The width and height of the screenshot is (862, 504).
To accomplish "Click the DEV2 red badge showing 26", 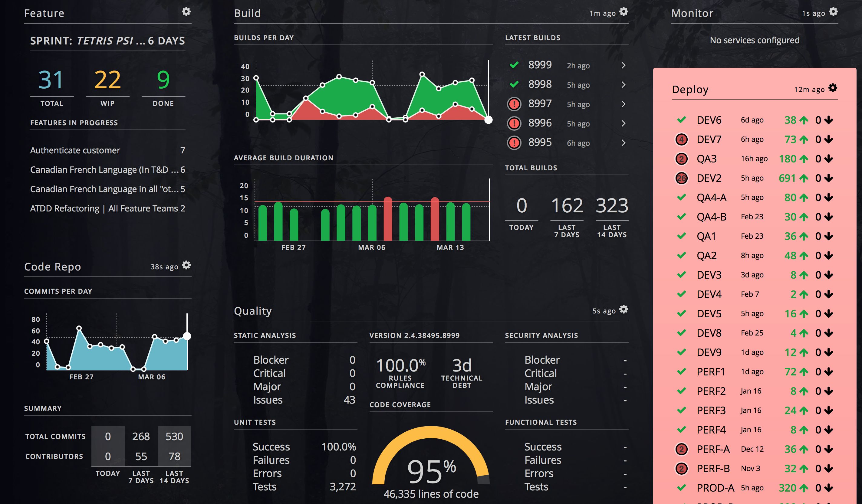I will pyautogui.click(x=681, y=178).
